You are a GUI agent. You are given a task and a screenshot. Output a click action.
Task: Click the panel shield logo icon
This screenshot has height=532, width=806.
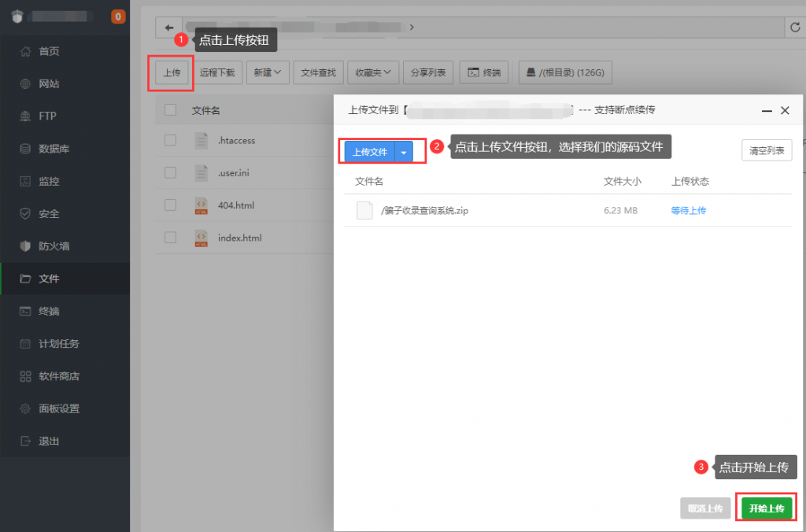coord(17,17)
